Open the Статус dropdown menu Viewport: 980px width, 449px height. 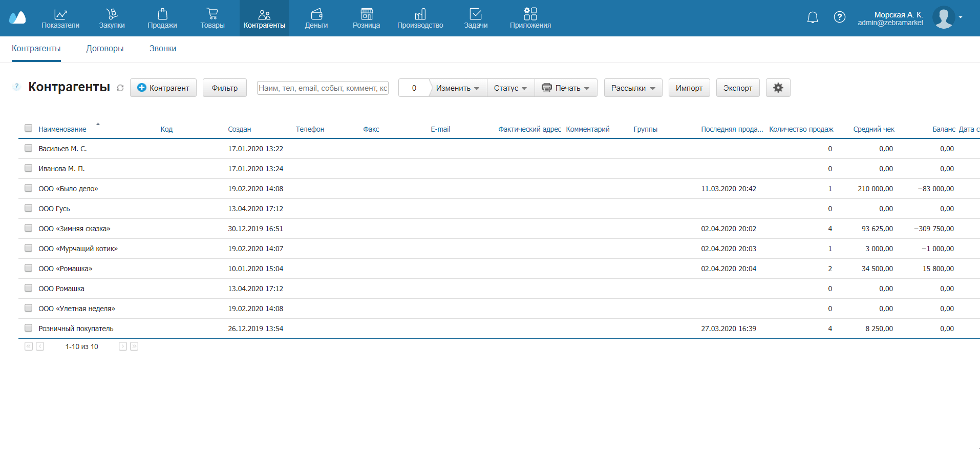pos(510,88)
